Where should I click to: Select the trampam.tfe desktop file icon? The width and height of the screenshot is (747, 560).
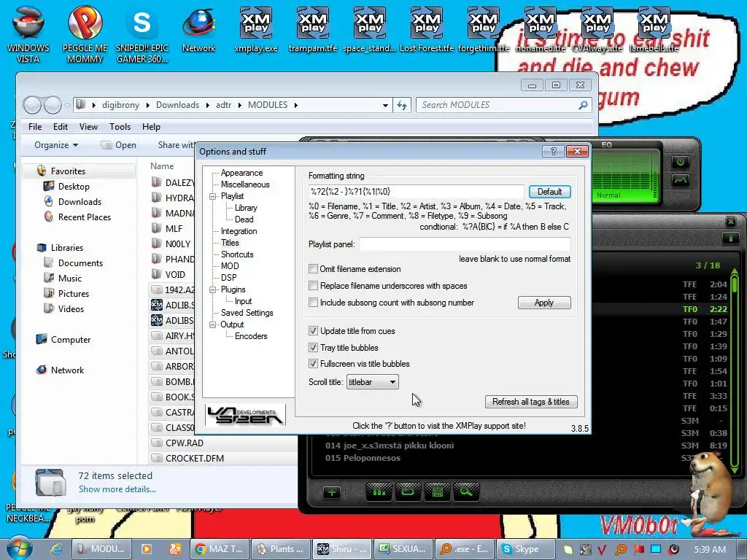click(312, 29)
